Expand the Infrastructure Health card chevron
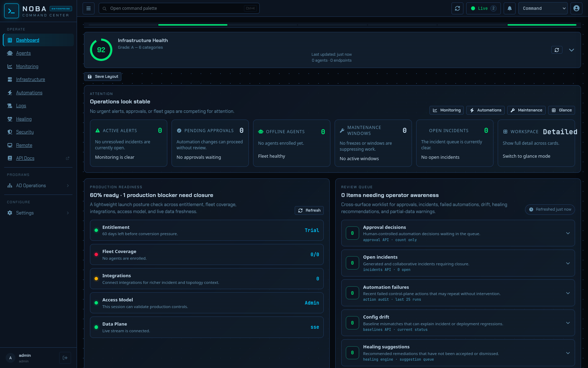 point(572,50)
